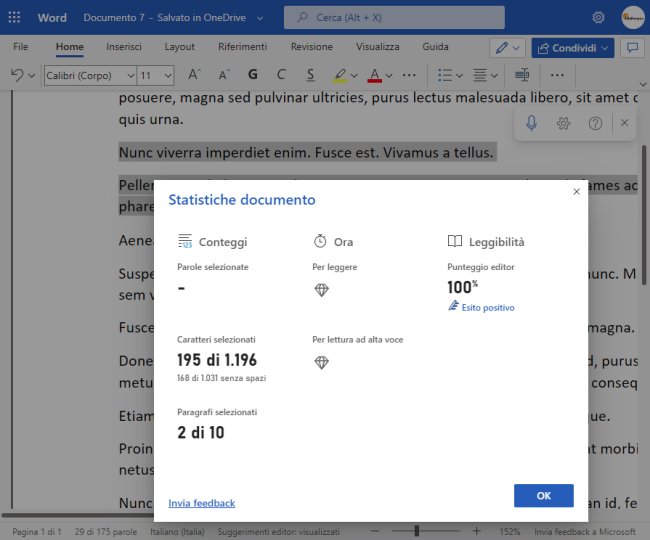Open the undo dropdown arrow
This screenshot has height=540, width=650.
[x=32, y=76]
